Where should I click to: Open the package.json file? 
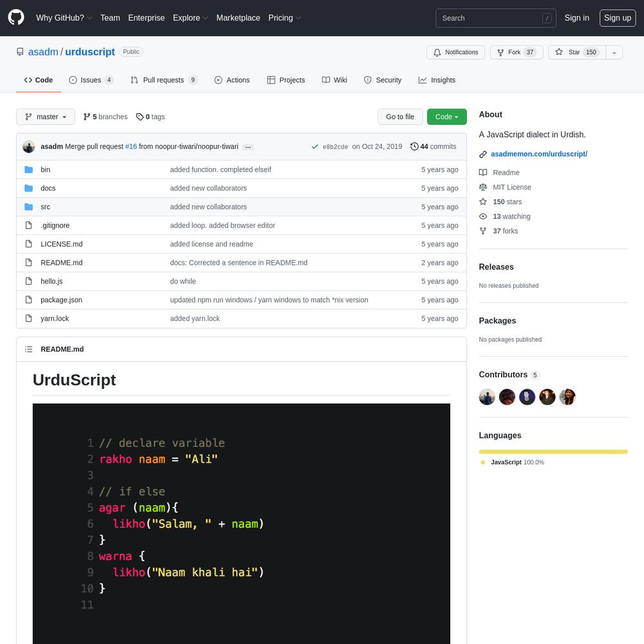[61, 300]
